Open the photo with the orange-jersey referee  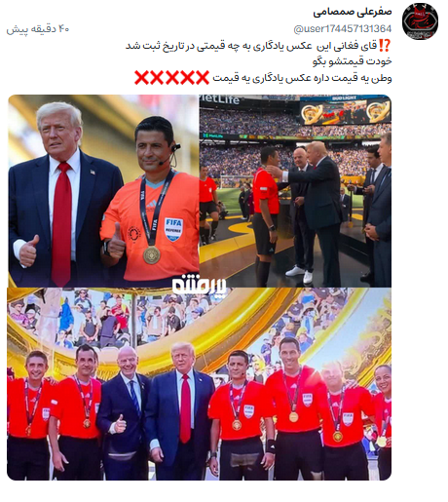pos(103,191)
